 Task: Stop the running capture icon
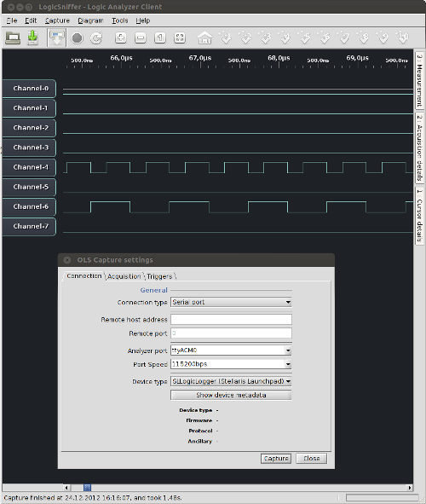click(77, 38)
